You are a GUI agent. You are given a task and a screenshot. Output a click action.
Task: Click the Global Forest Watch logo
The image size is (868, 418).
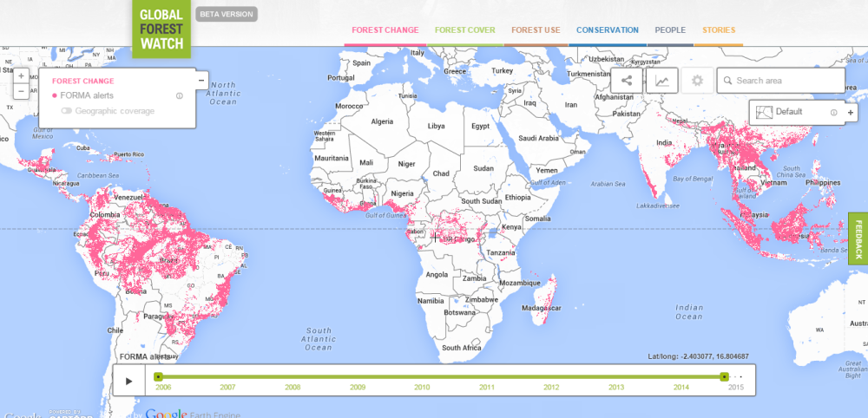(161, 29)
